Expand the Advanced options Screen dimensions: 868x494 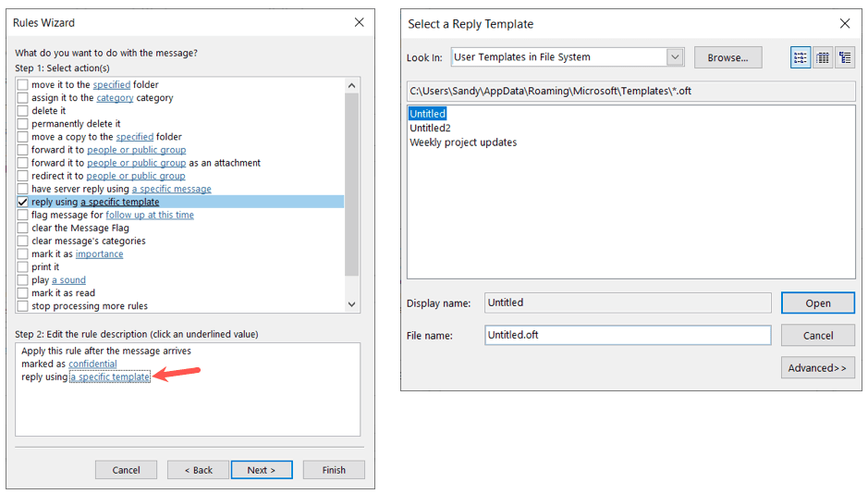(817, 368)
